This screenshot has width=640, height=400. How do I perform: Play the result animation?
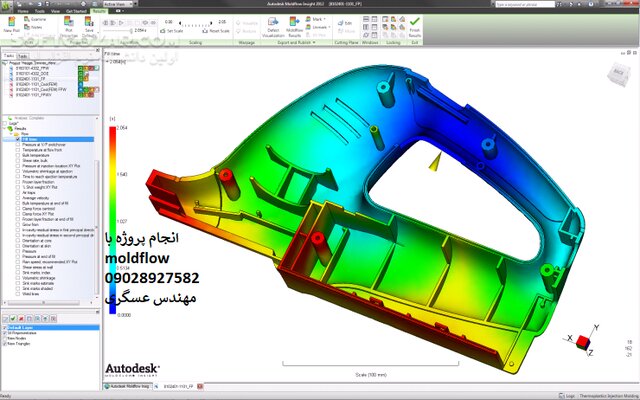[121, 23]
